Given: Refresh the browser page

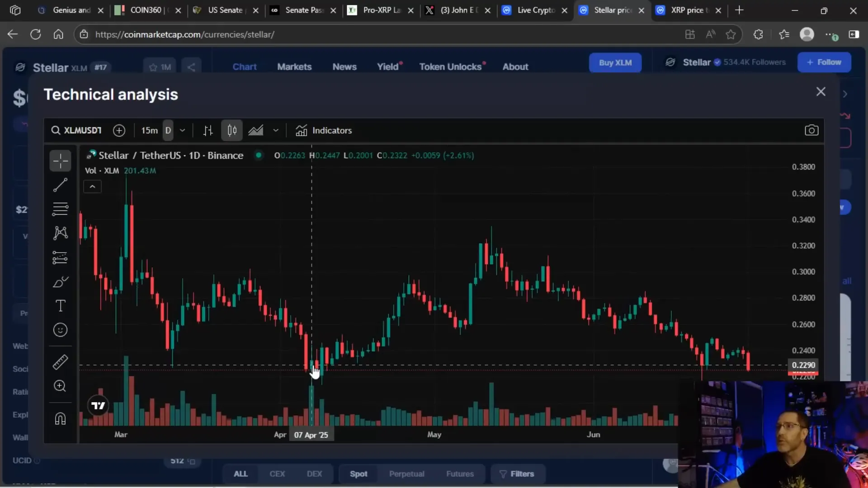Looking at the screenshot, I should (35, 34).
